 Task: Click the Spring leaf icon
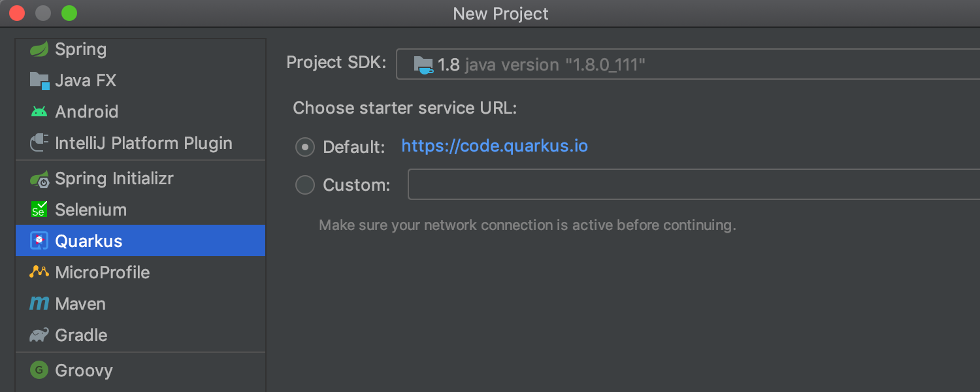point(39,49)
